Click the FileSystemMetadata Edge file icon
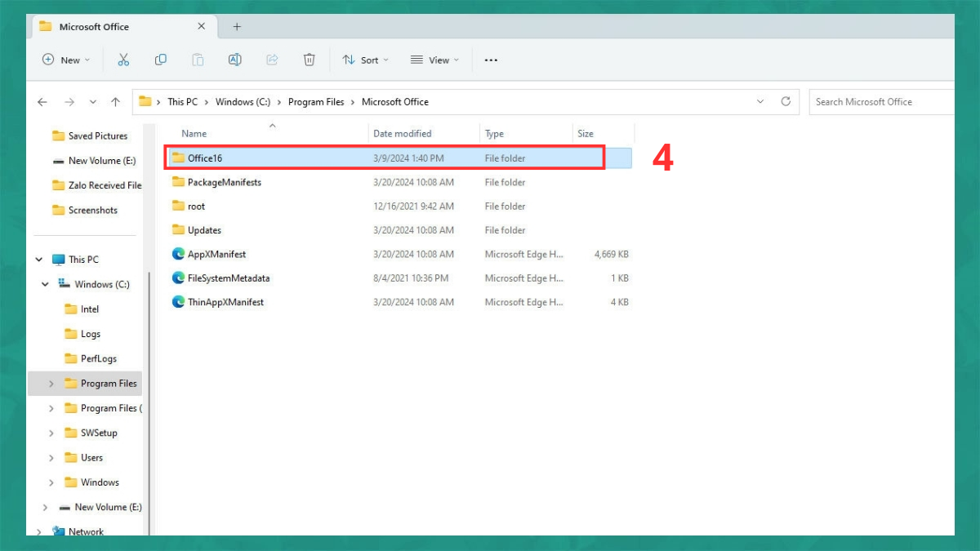This screenshot has height=551, width=980. [178, 278]
